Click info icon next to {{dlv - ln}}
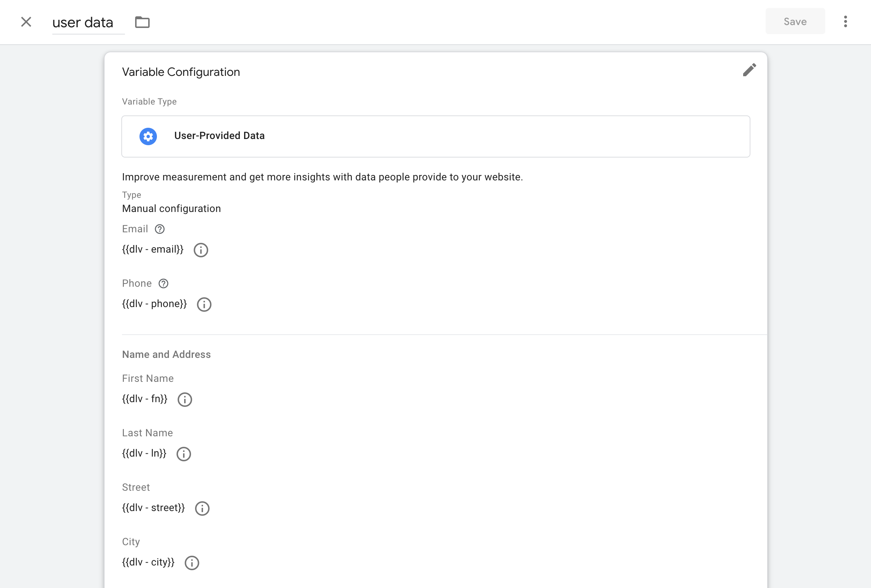The height and width of the screenshot is (588, 871). tap(184, 454)
